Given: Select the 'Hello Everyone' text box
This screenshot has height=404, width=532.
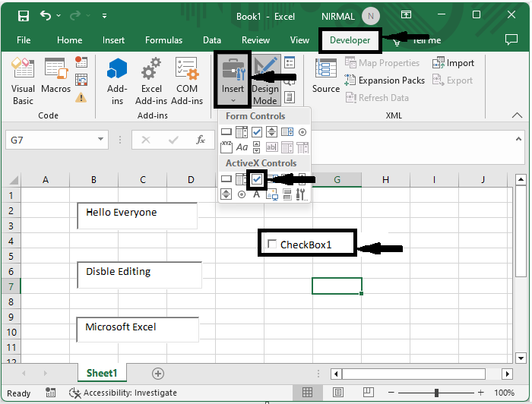Looking at the screenshot, I should [137, 216].
